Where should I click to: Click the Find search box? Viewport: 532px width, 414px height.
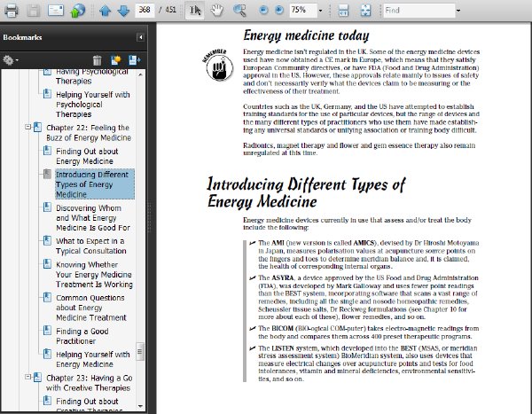click(x=419, y=10)
